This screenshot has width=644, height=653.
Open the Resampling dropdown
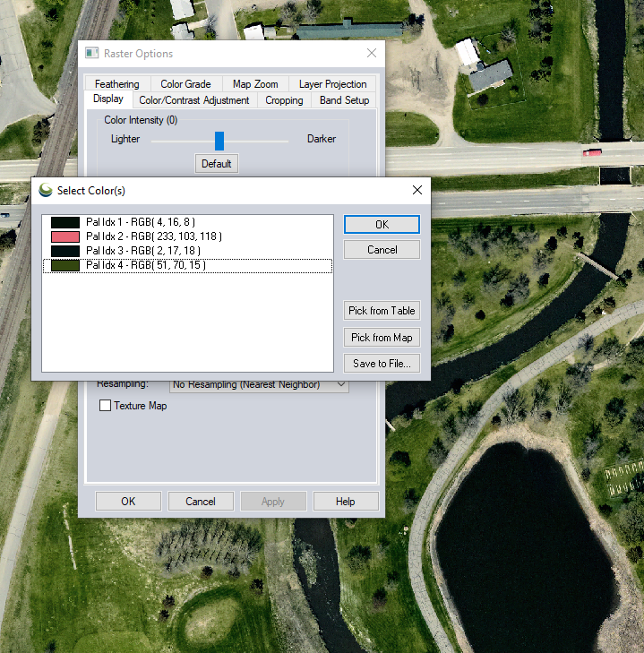(x=259, y=386)
